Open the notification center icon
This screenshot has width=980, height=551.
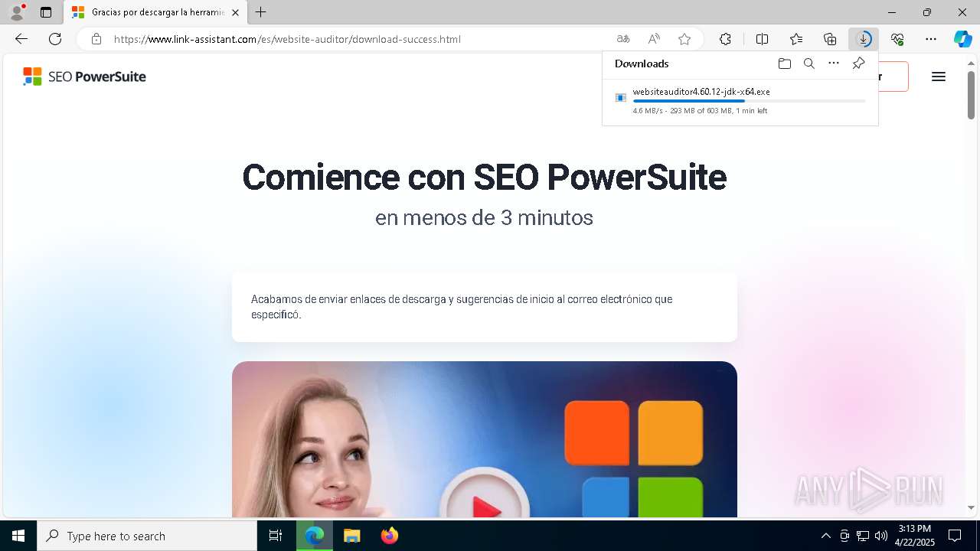(x=955, y=536)
